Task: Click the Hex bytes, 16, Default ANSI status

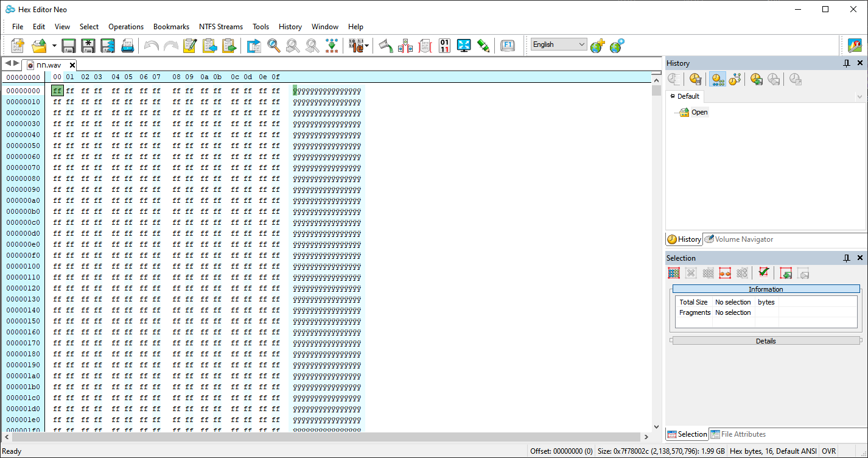Action: [773, 451]
